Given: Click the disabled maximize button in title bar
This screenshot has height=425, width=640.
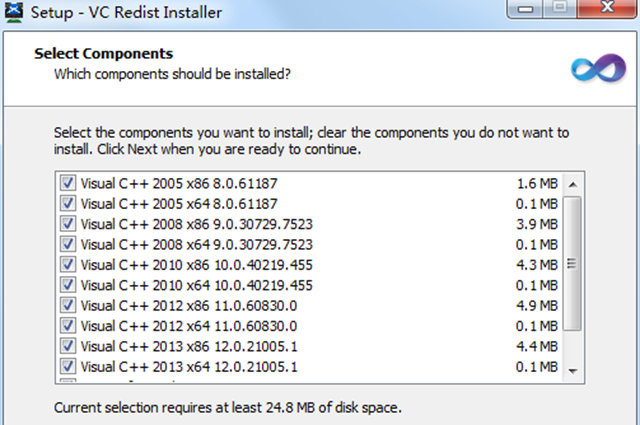Looking at the screenshot, I should pos(560,7).
